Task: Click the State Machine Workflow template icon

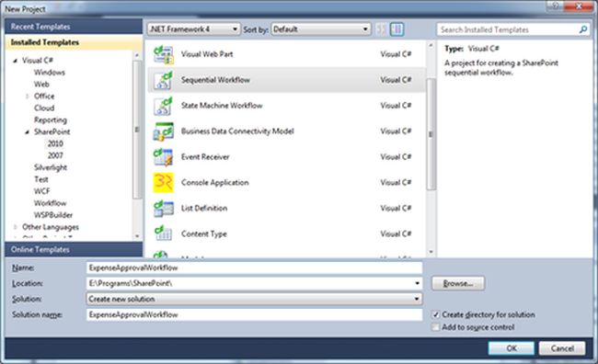Action: pyautogui.click(x=163, y=106)
